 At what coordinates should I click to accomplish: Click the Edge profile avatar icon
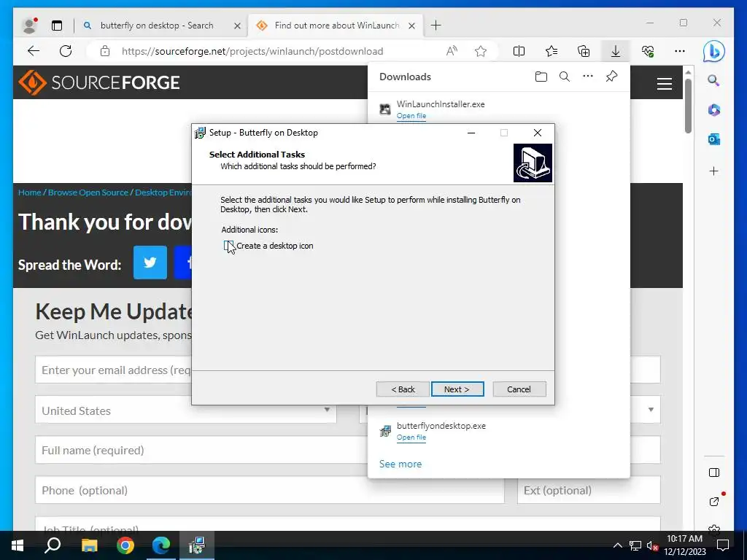(30, 26)
